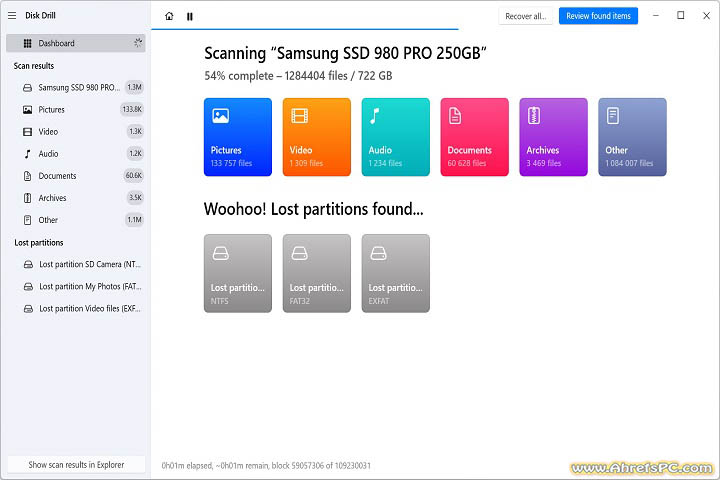The image size is (720, 480).
Task: Open Lost partition SD Camera entry
Action: pyautogui.click(x=76, y=264)
